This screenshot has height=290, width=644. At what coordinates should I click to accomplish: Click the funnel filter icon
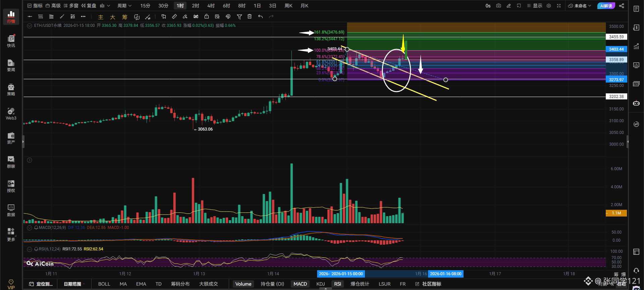(239, 16)
